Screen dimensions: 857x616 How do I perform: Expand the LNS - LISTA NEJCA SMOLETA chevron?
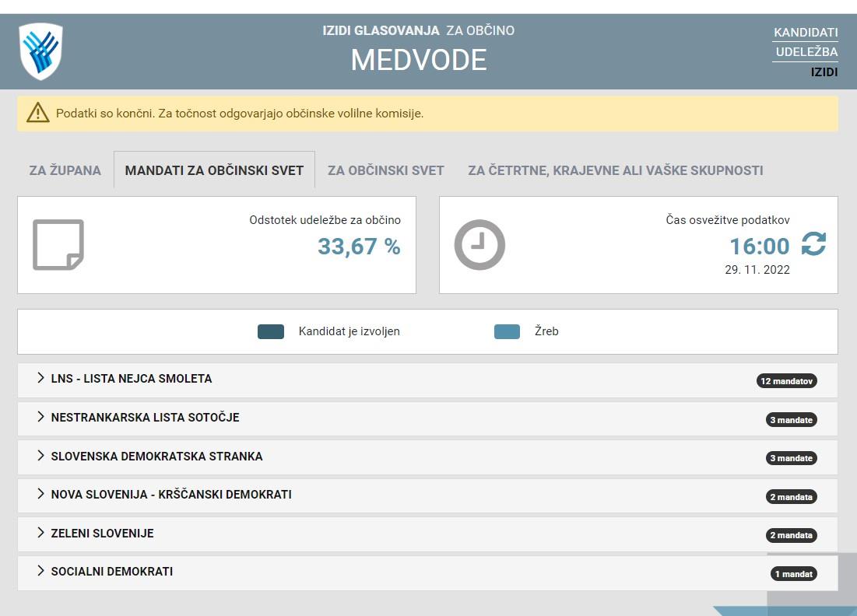(x=40, y=378)
